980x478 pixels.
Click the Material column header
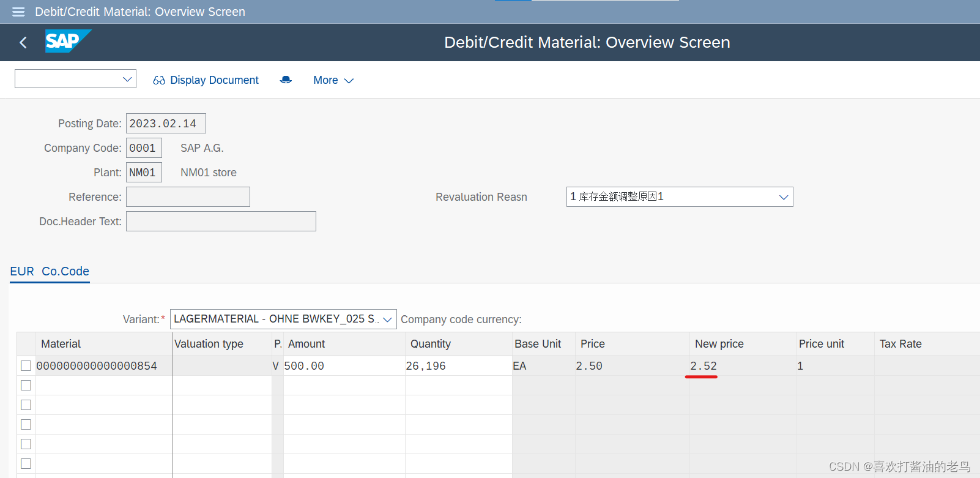tap(103, 344)
